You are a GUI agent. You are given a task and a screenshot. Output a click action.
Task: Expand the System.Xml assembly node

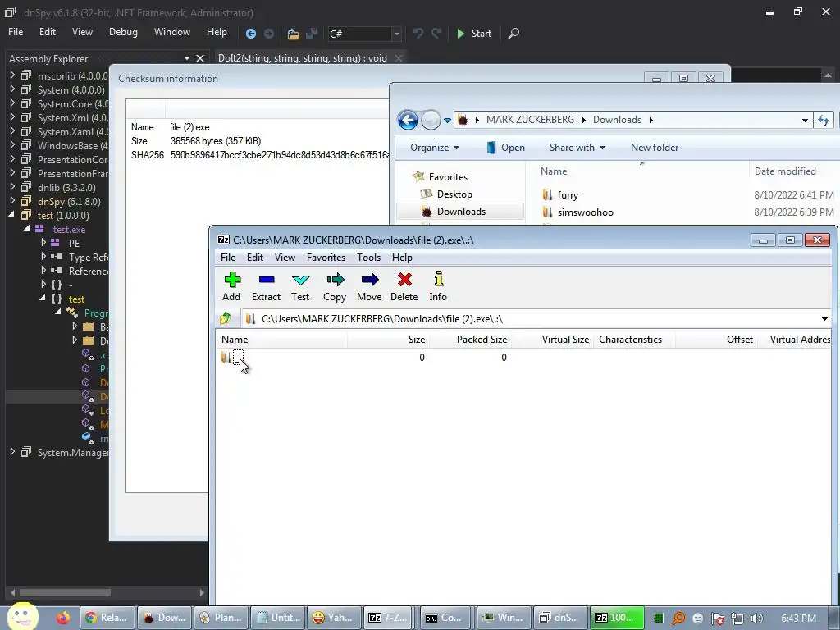tap(12, 117)
